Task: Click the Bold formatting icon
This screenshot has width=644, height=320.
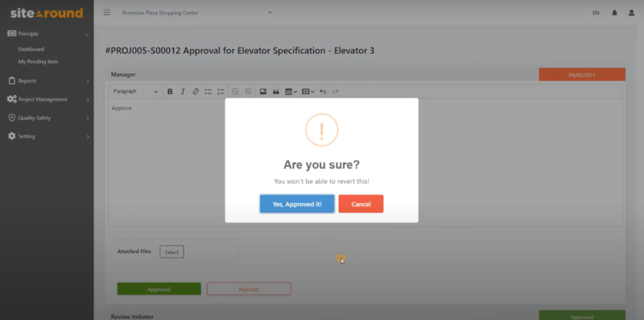Action: point(170,92)
